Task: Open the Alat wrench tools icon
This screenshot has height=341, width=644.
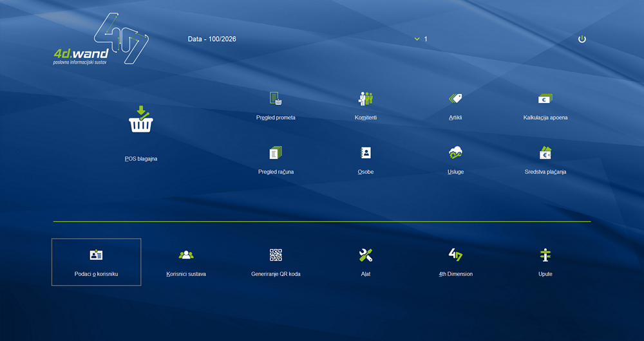Action: 366,255
